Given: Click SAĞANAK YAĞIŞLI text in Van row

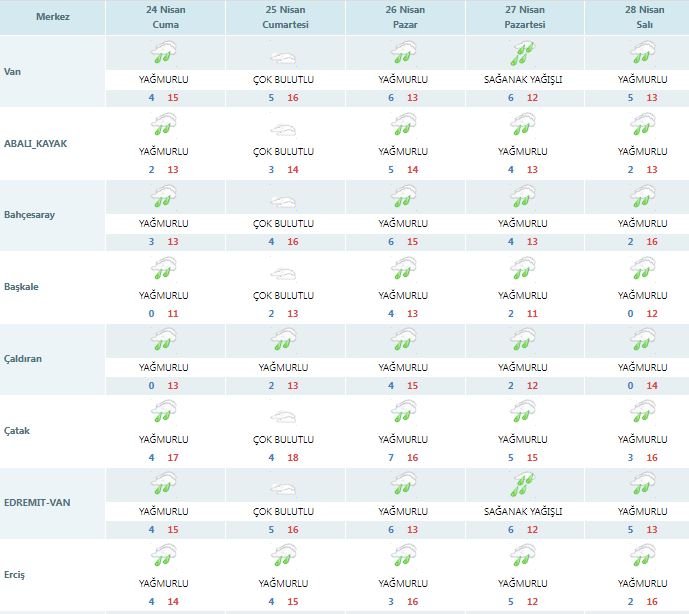Looking at the screenshot, I should point(523,79).
